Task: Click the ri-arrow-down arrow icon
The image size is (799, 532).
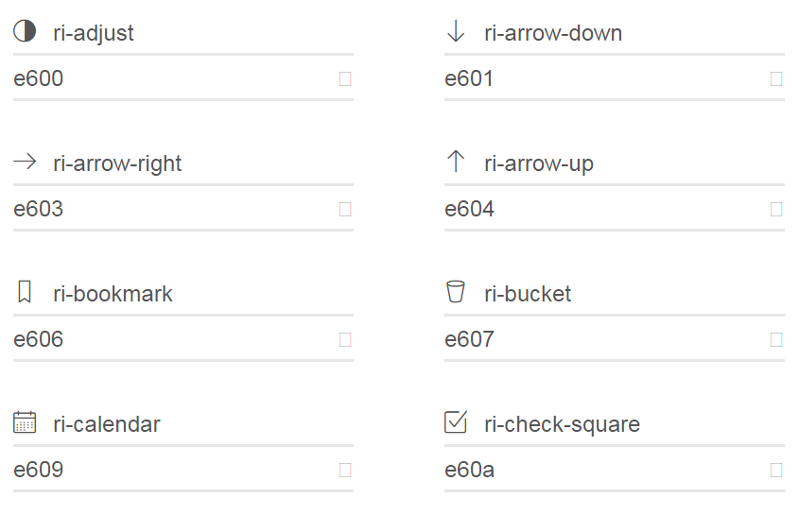Action: pyautogui.click(x=456, y=32)
